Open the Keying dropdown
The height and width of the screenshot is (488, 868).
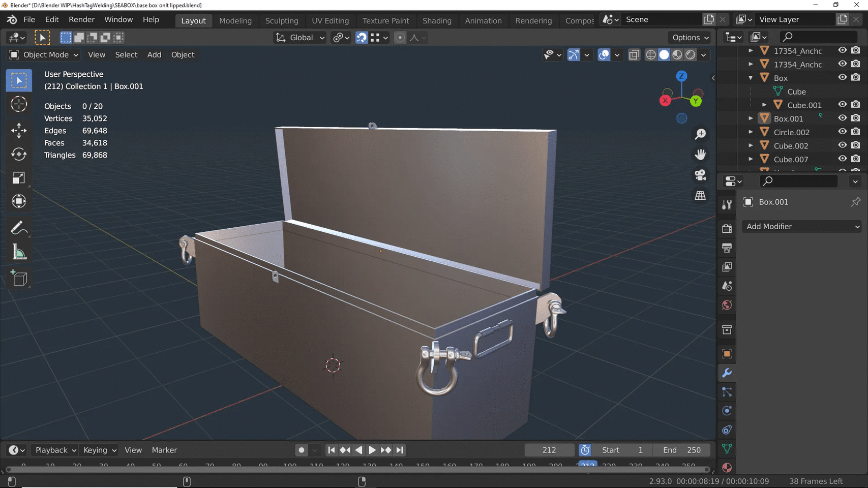[x=99, y=450]
